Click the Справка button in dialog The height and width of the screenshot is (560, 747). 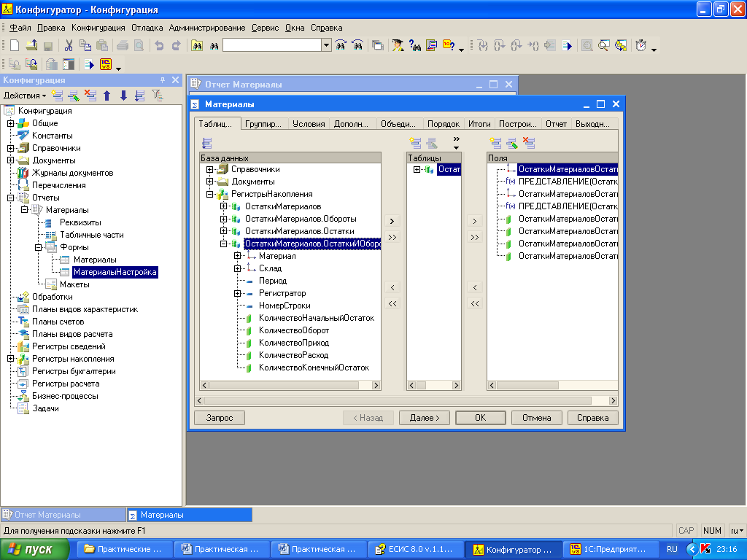593,418
